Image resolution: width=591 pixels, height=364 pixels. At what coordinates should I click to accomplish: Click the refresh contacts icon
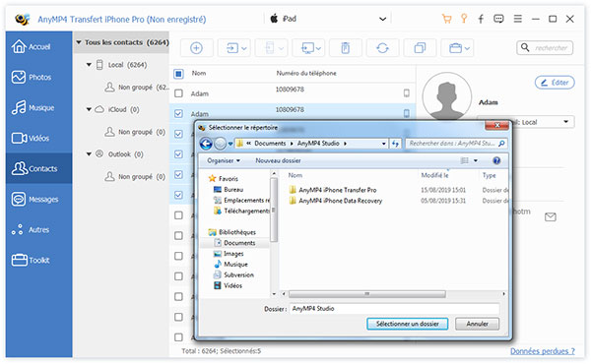pos(382,48)
